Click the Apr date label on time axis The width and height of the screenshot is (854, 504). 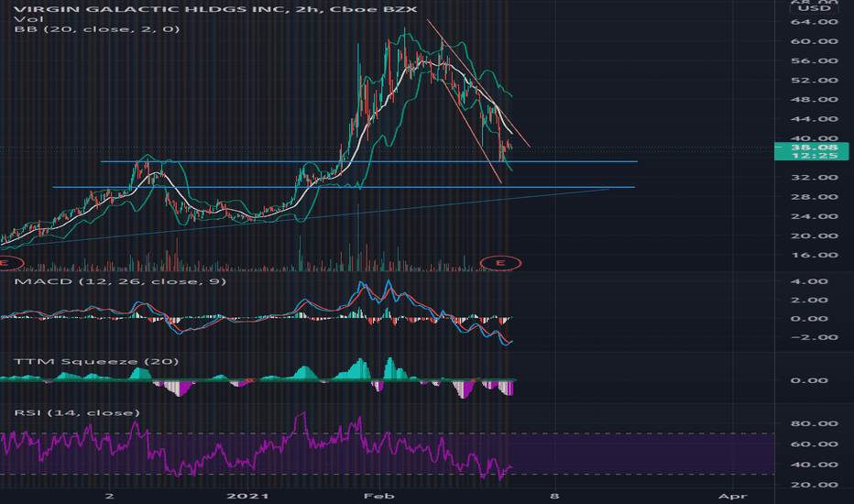pyautogui.click(x=732, y=496)
